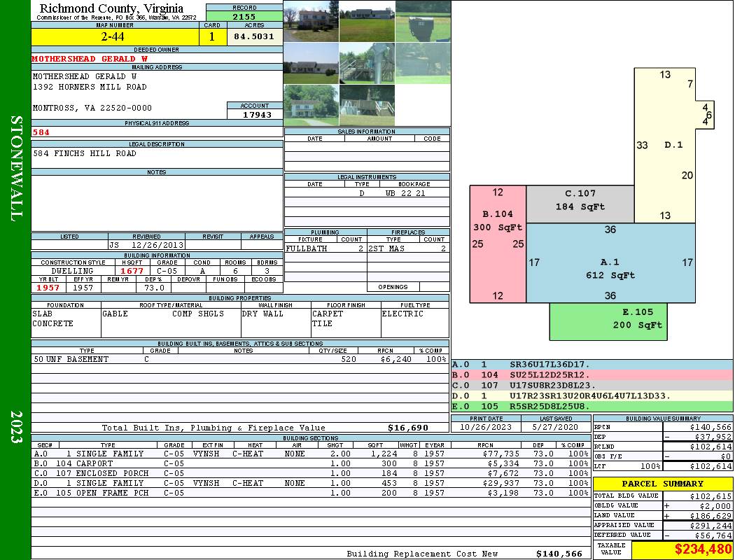Click the 2ST MAS fireplace row
The height and width of the screenshot is (560, 735).
coord(408,248)
